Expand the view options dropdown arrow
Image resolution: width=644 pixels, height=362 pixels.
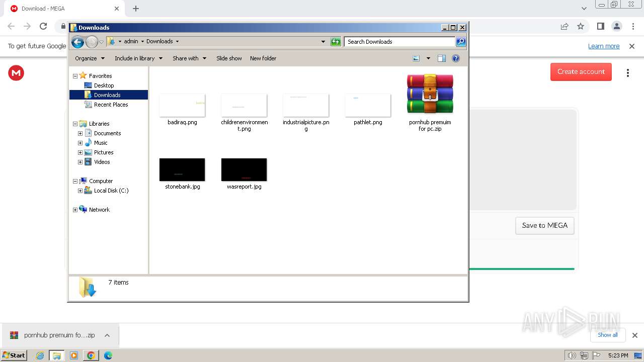coord(428,58)
